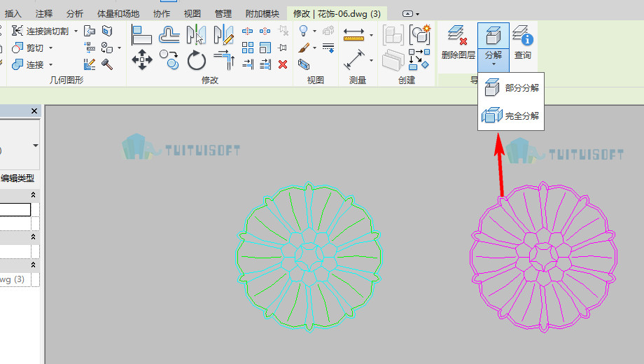Click the red Delete tool
Image resolution: width=644 pixels, height=364 pixels.
pyautogui.click(x=283, y=64)
